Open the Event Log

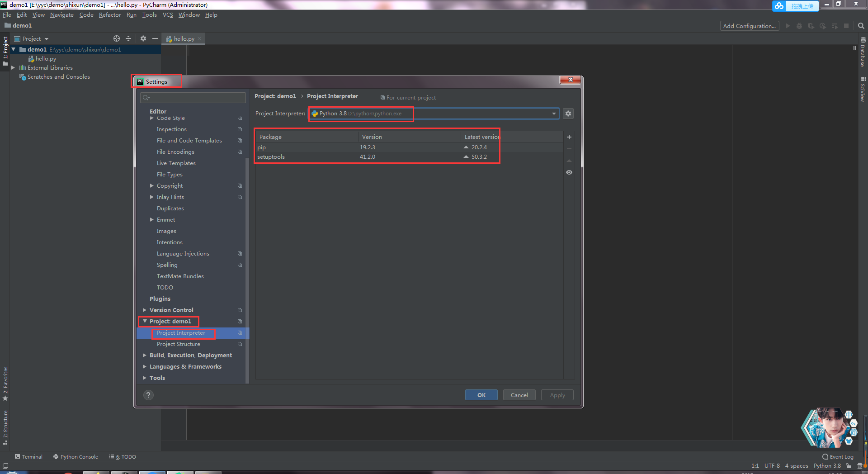(838, 457)
